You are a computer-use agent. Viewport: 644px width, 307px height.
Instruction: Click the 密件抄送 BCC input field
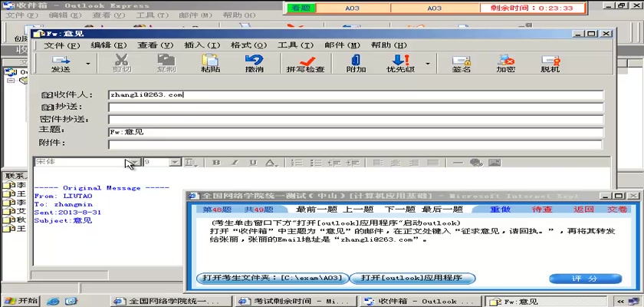tap(356, 120)
